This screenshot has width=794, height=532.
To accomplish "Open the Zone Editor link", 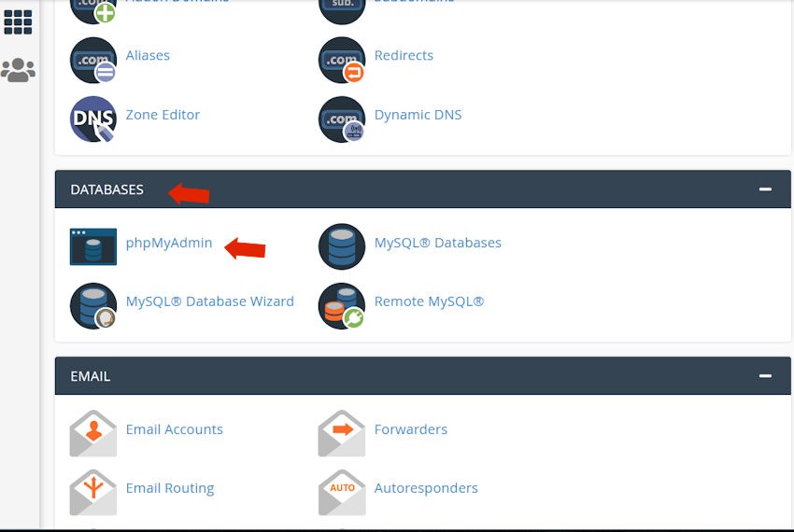I will point(163,115).
